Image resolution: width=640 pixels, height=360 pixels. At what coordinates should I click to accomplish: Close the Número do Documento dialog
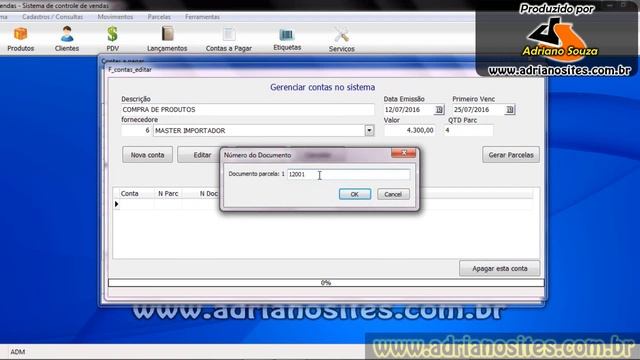click(403, 153)
